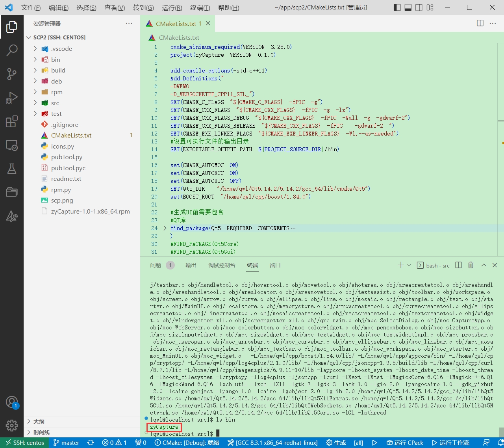Maximize the panel with the up chevron
The width and height of the screenshot is (504, 448).
click(x=484, y=265)
